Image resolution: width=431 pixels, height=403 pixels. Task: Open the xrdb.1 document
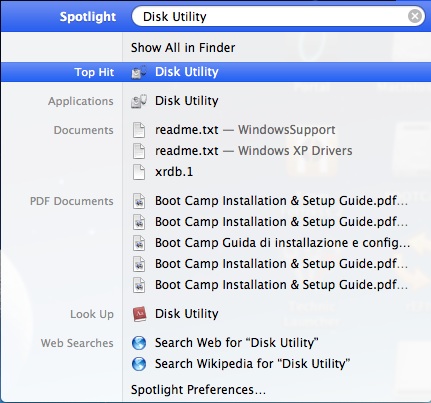pos(174,172)
